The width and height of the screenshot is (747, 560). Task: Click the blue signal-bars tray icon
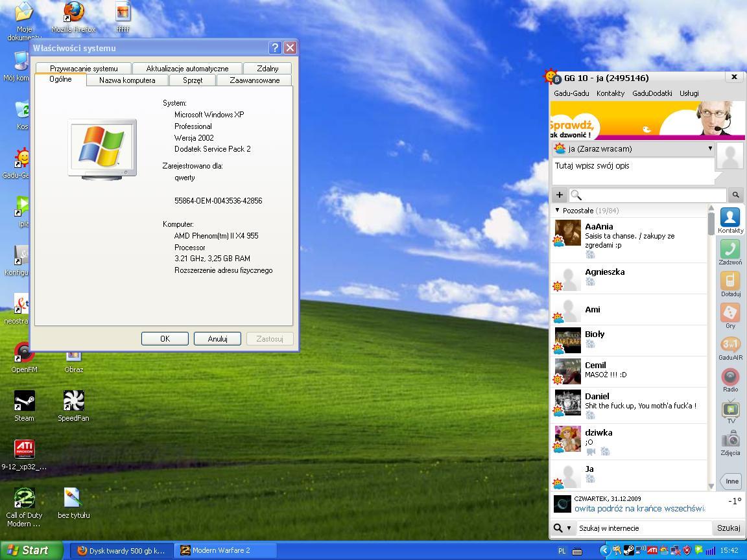pyautogui.click(x=710, y=550)
